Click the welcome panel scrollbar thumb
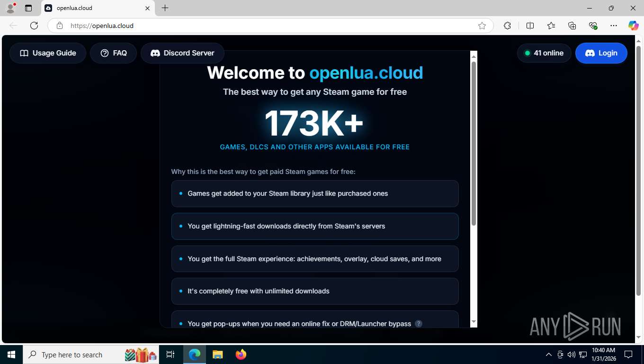 tap(474, 144)
